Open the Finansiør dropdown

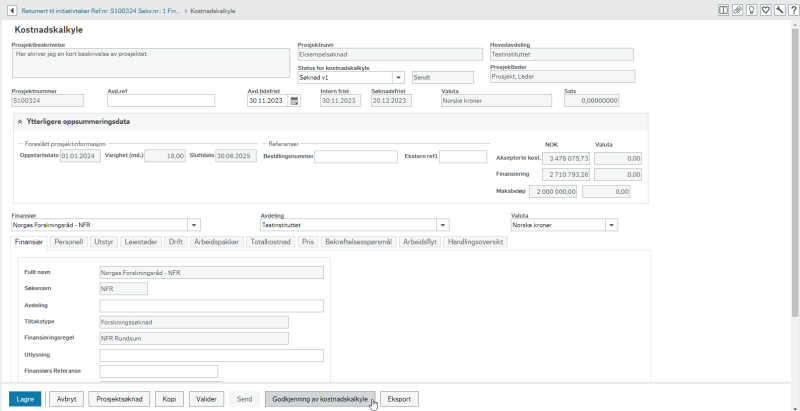pos(194,225)
